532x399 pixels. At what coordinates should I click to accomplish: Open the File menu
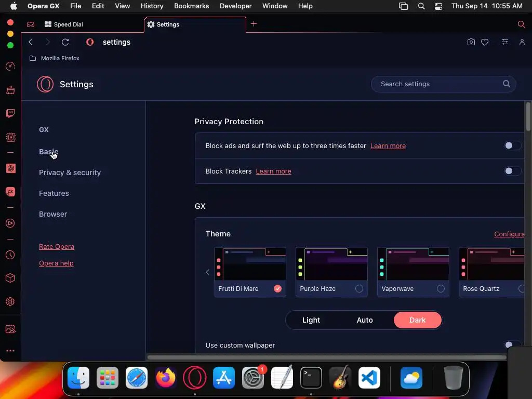point(76,6)
